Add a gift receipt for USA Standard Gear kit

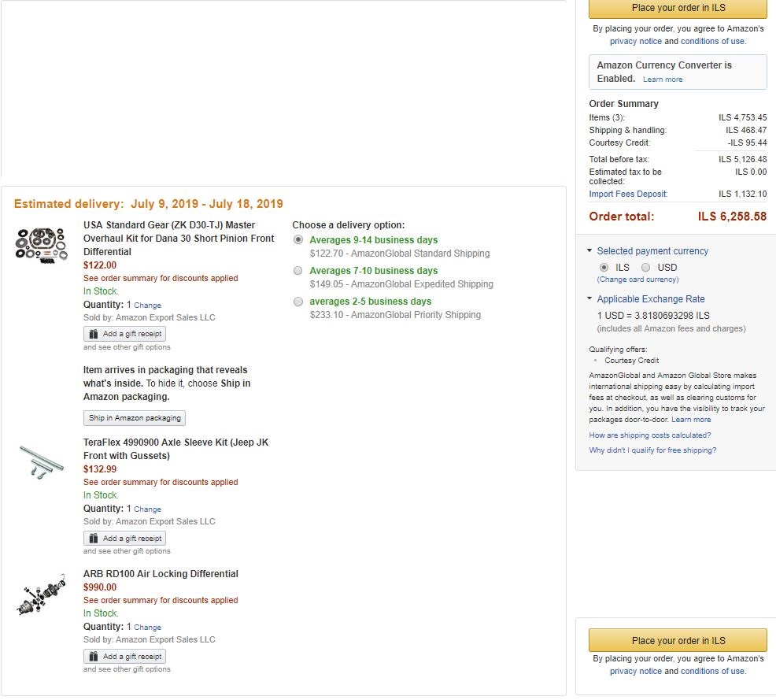[x=124, y=334]
